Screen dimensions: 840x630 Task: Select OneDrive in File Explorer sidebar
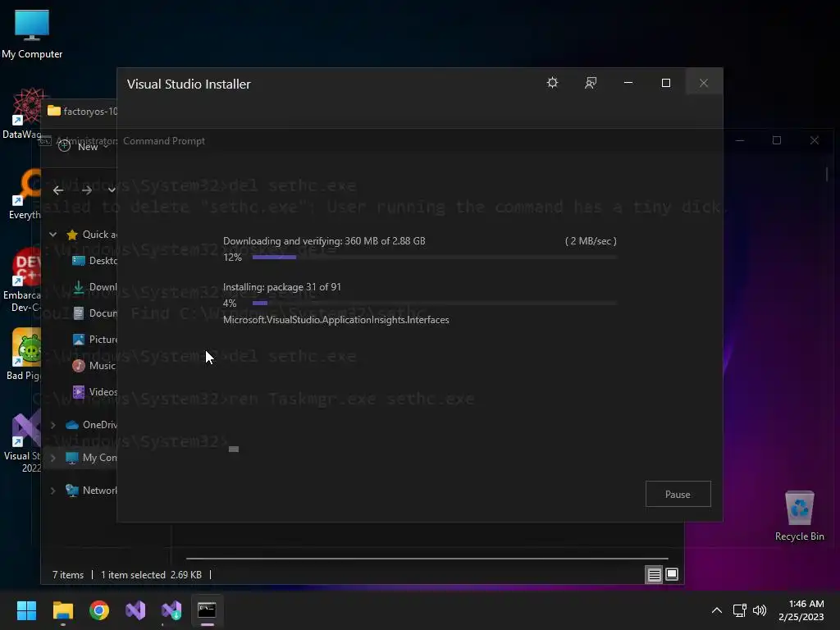(x=91, y=425)
